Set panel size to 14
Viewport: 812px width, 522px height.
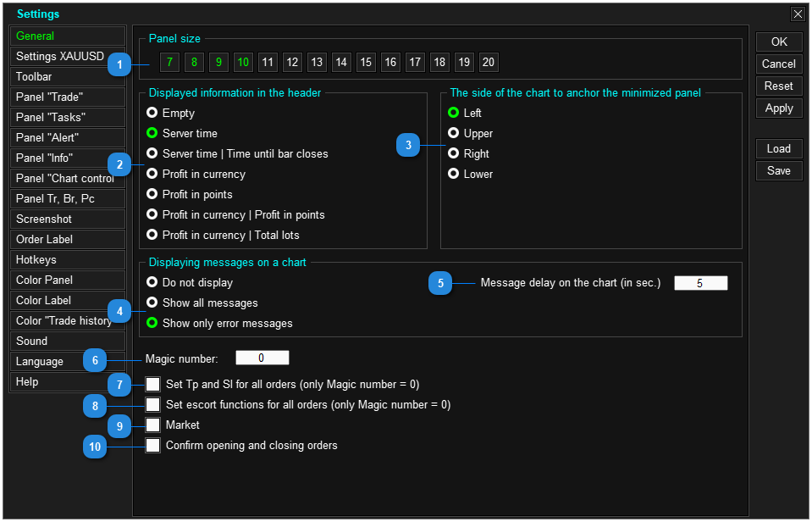[x=341, y=62]
